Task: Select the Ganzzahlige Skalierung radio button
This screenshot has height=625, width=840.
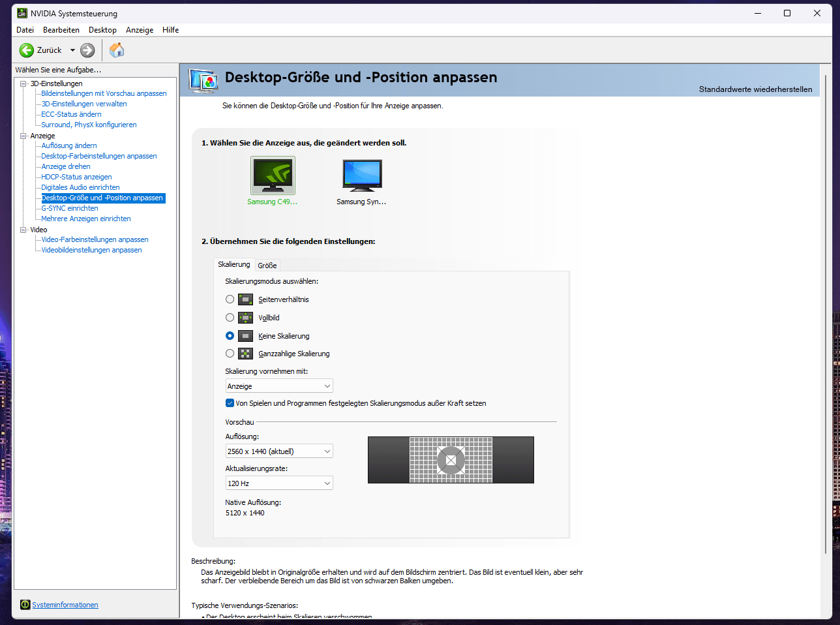Action: pyautogui.click(x=230, y=354)
